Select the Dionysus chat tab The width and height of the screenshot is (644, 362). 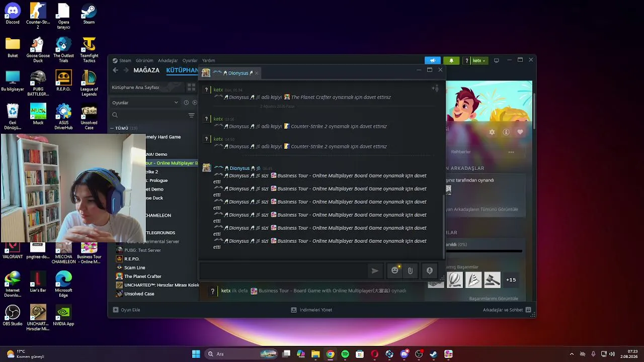231,73
